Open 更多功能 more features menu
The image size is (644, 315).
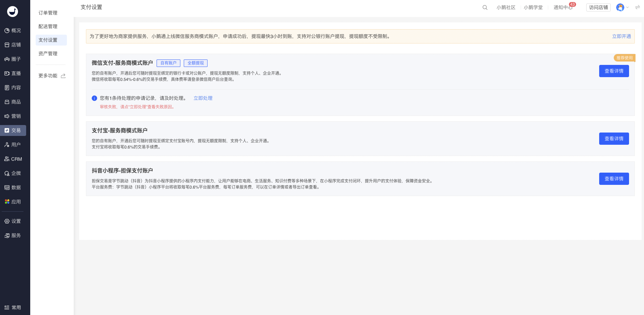48,76
